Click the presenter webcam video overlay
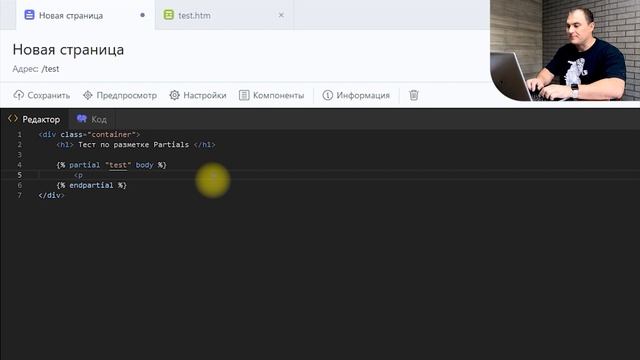640x360 pixels. coord(565,50)
